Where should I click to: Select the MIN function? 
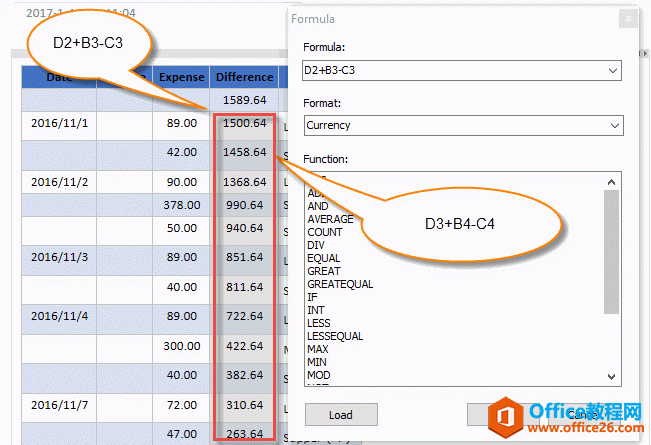point(318,362)
